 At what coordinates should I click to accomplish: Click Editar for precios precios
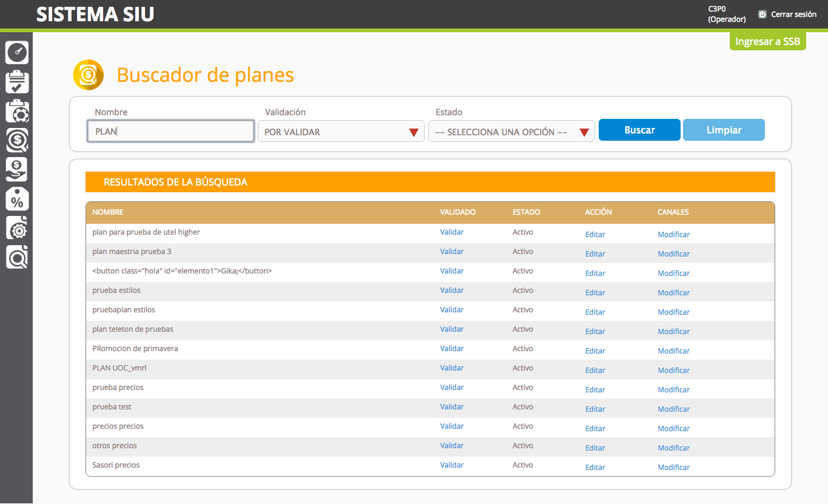tap(595, 429)
